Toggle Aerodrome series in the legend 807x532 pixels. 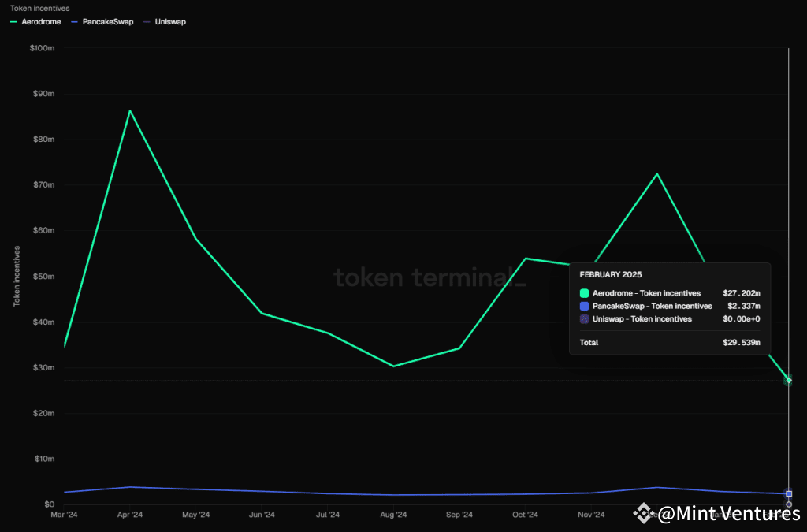point(35,22)
